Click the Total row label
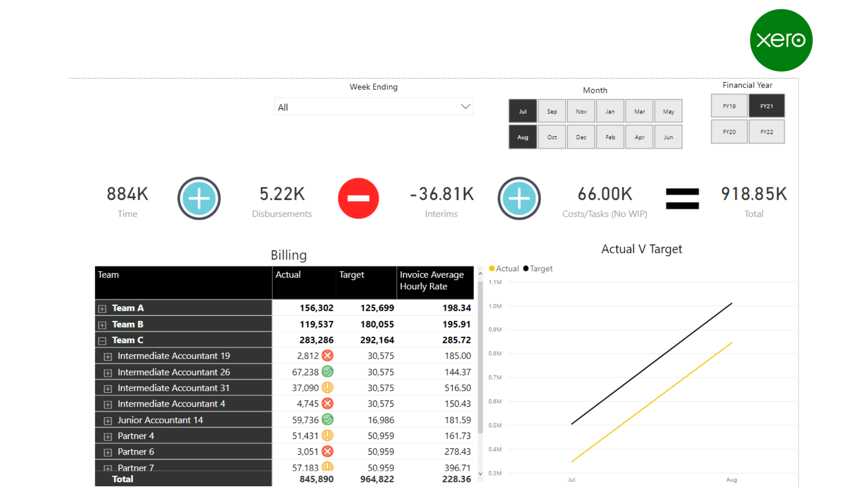 tap(122, 479)
